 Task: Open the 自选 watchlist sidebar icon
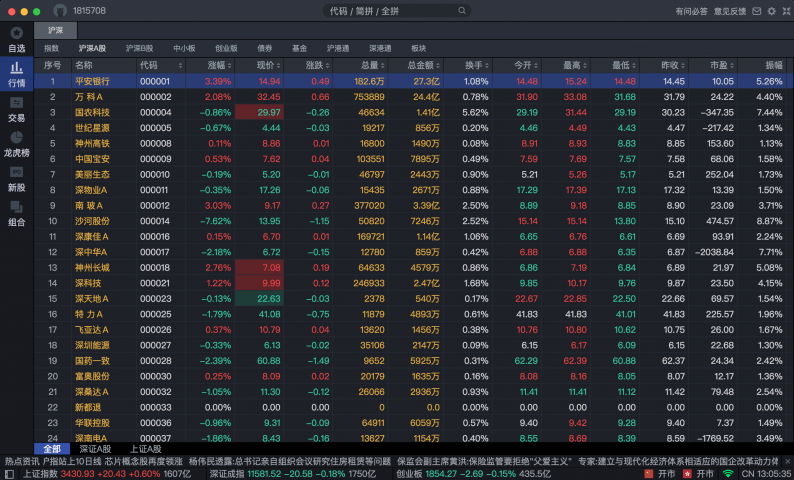pos(16,39)
